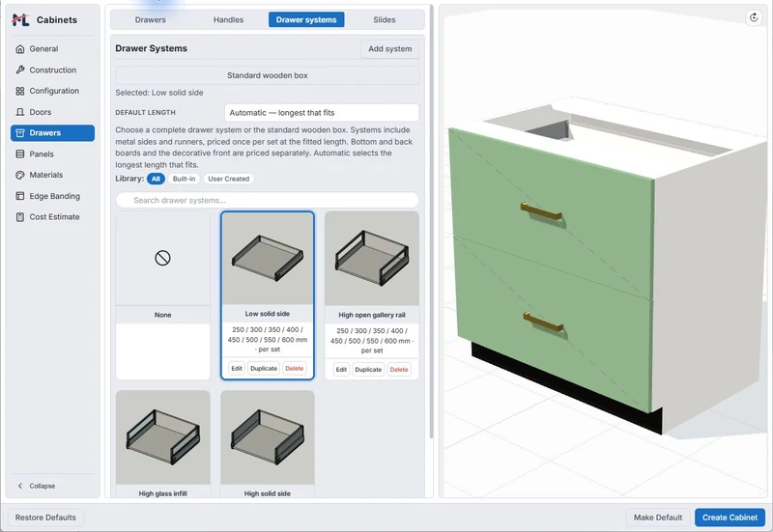Click the Make Default button
Image resolution: width=773 pixels, height=532 pixels.
[x=658, y=518]
